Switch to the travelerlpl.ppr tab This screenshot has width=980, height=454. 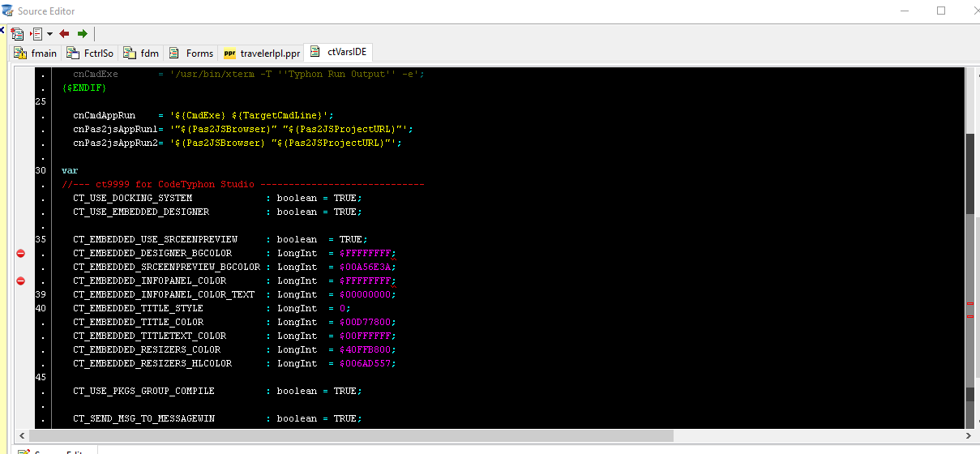click(262, 53)
